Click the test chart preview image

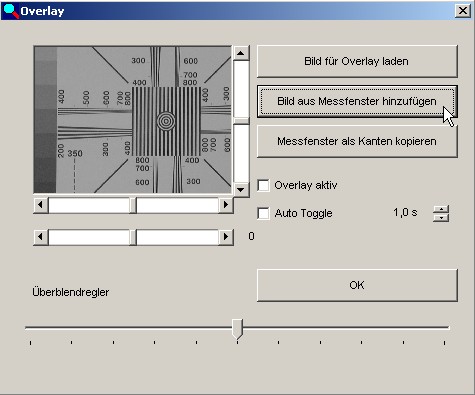pyautogui.click(x=133, y=120)
